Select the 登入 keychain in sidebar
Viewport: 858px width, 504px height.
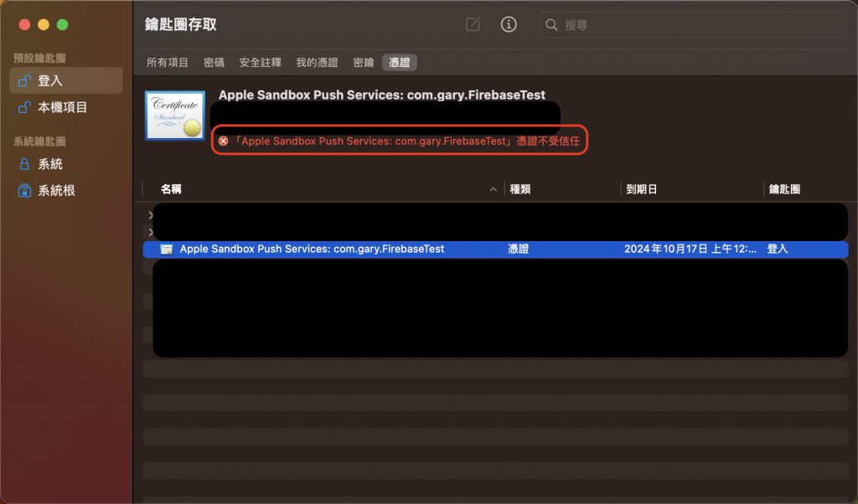tap(66, 80)
